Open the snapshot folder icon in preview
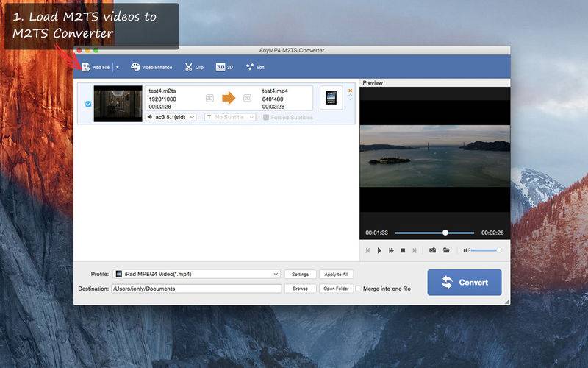This screenshot has height=368, width=588. pyautogui.click(x=446, y=250)
